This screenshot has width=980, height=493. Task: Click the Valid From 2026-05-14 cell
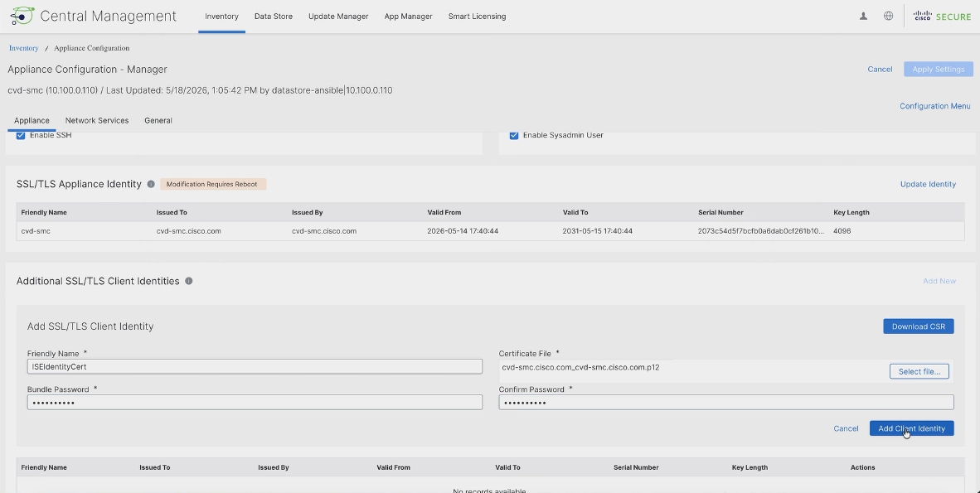pos(463,231)
